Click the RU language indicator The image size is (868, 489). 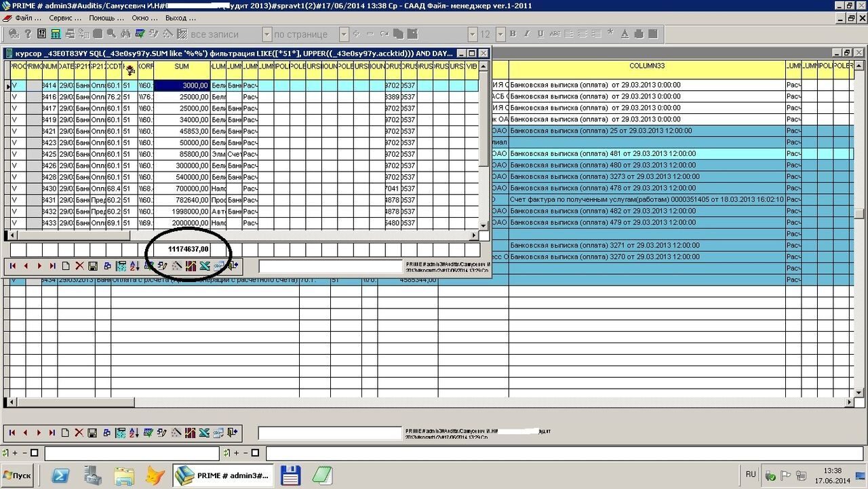(x=751, y=474)
